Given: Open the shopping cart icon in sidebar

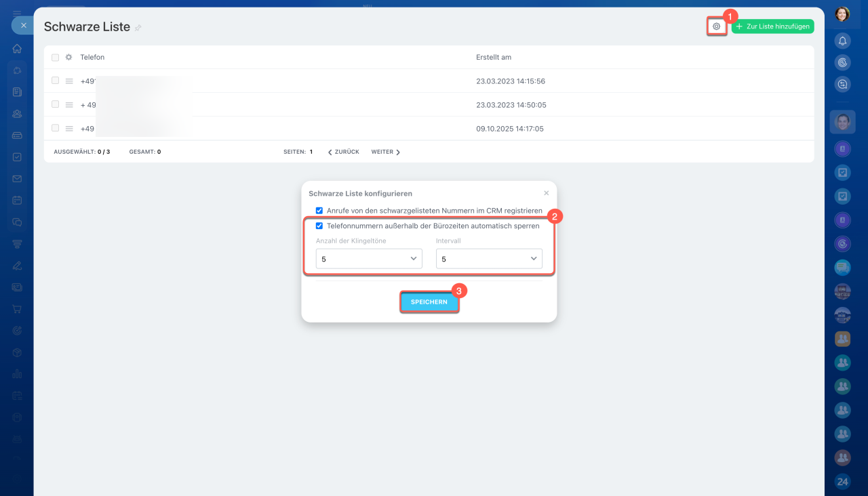Looking at the screenshot, I should 17,309.
